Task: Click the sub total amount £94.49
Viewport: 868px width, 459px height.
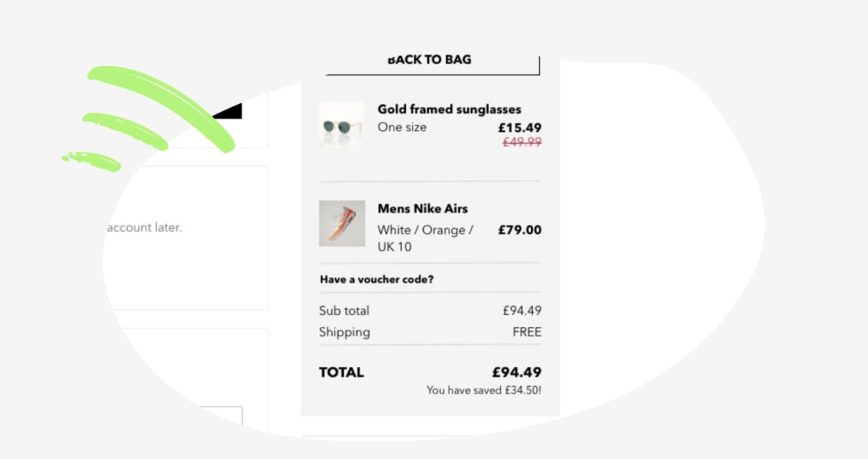Action: pos(522,311)
